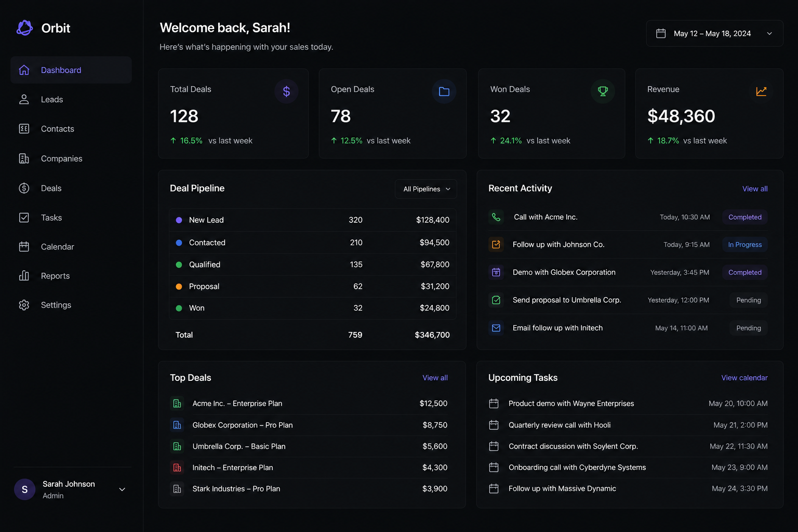The width and height of the screenshot is (798, 532).
Task: Click the Pending badge for Umbrella Corp. proposal
Action: tap(748, 300)
